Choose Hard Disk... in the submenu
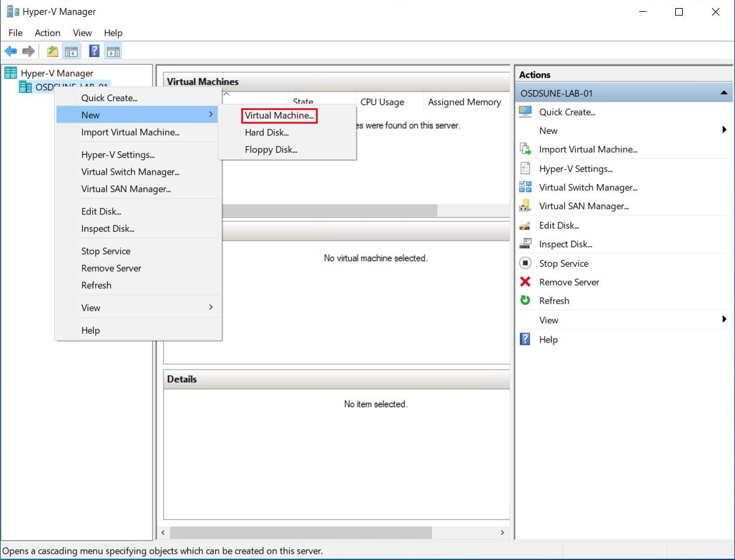 (x=267, y=132)
